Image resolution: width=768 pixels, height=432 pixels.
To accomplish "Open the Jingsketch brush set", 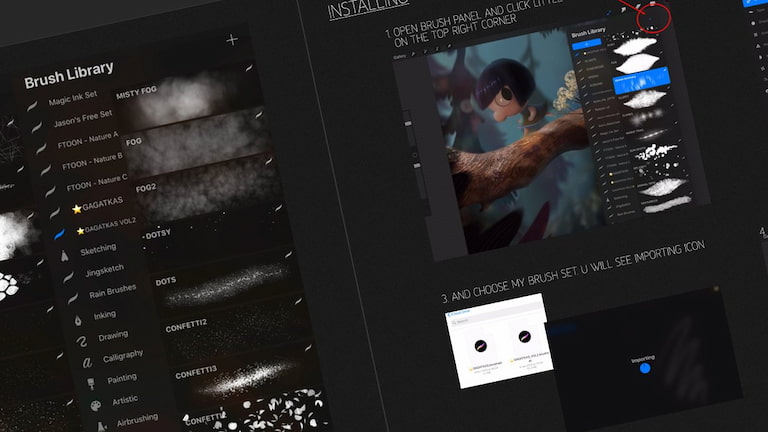I will (104, 271).
